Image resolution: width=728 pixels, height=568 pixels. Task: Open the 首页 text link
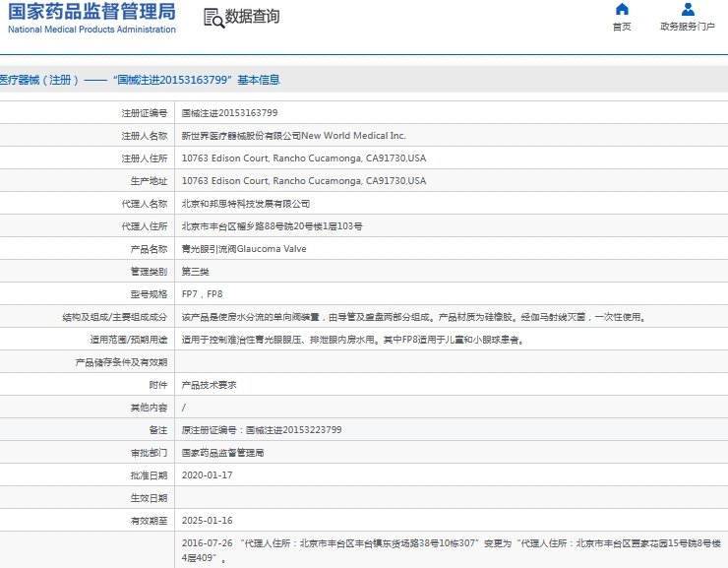(621, 28)
